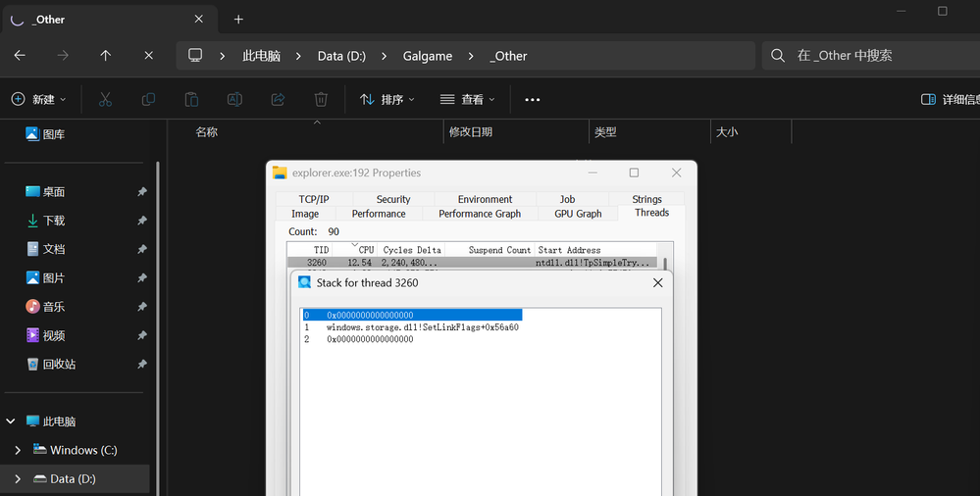Open the 查看 view dropdown
The width and height of the screenshot is (980, 496).
coord(468,99)
